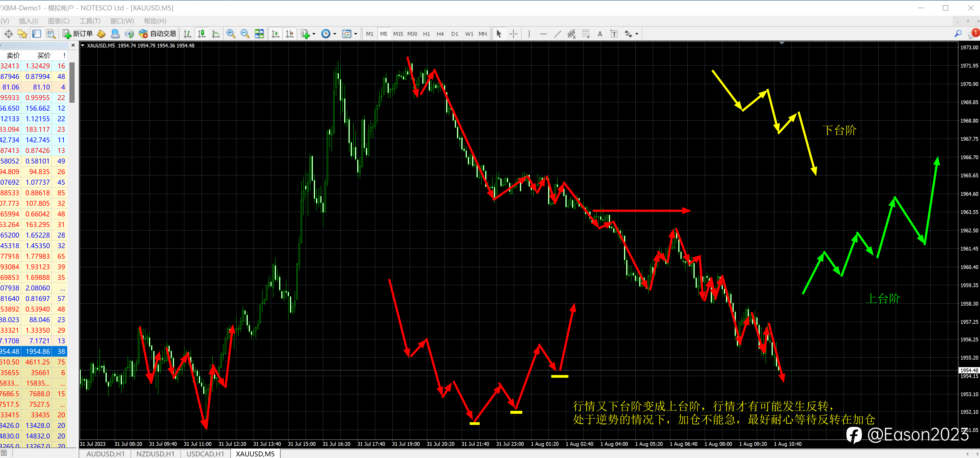Switch to bar chart display
The height and width of the screenshot is (458, 980).
[x=187, y=34]
